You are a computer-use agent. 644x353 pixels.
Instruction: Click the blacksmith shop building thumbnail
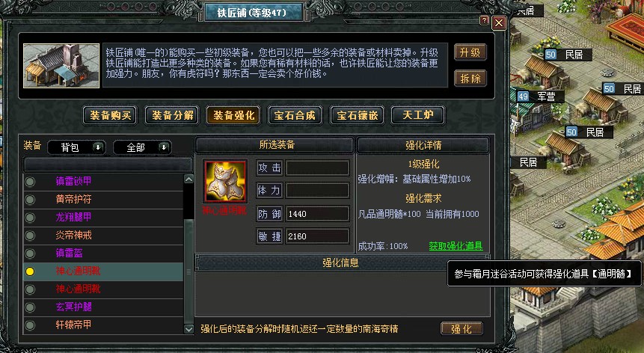click(61, 66)
